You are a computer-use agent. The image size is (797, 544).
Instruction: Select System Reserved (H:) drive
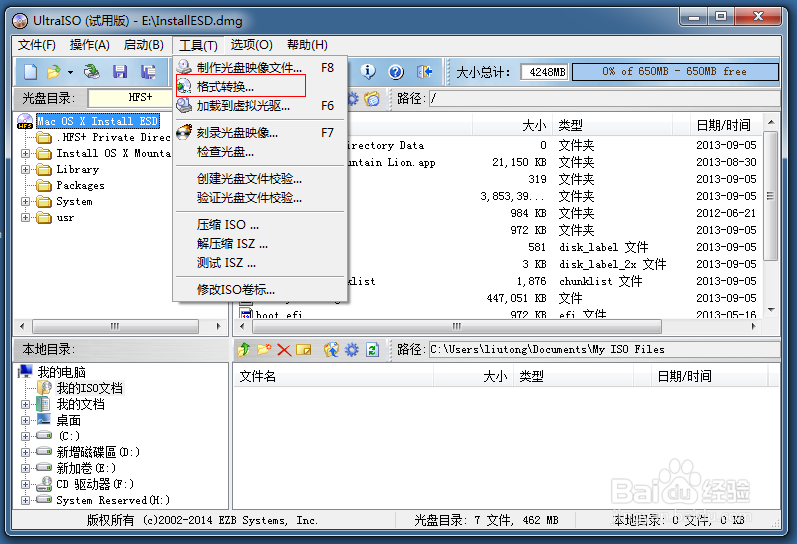(113, 500)
